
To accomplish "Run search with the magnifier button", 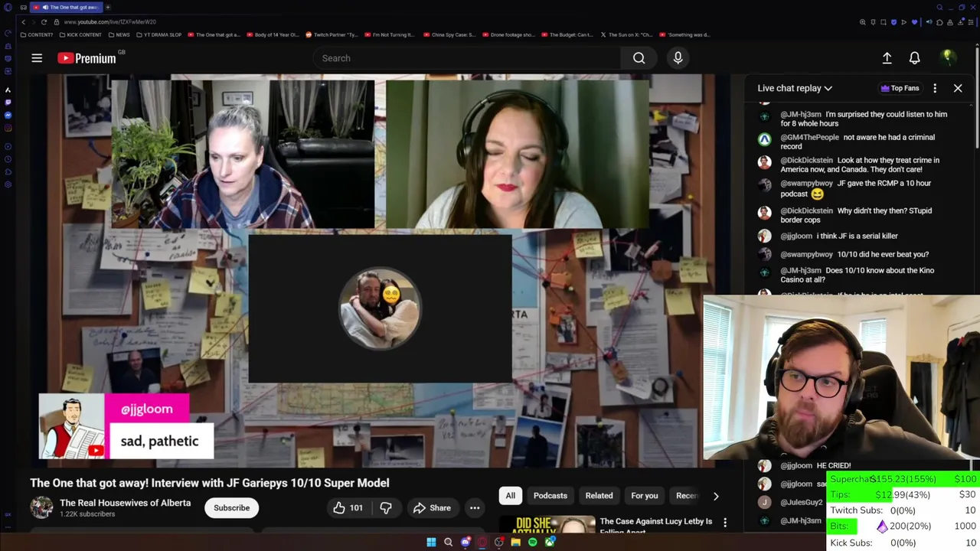I will [639, 58].
